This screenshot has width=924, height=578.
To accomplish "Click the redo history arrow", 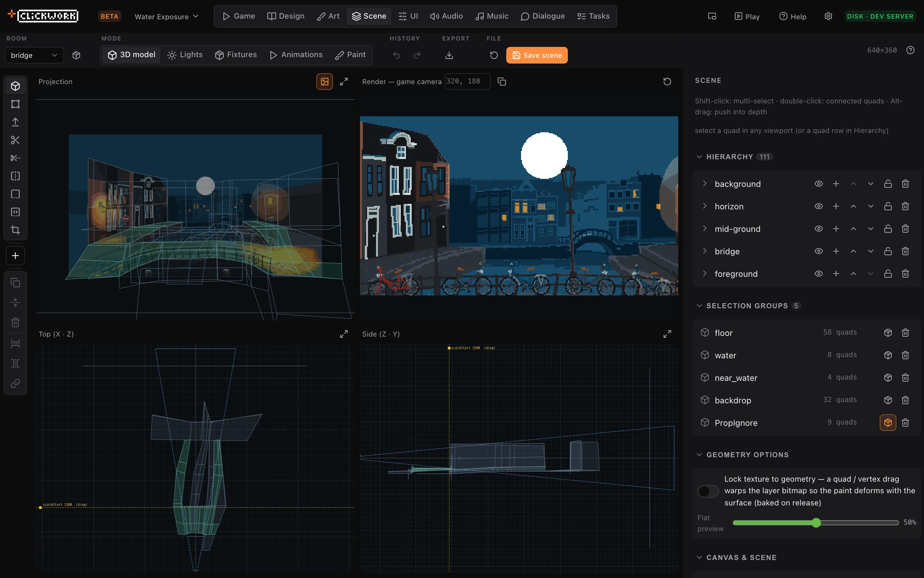I will [417, 55].
